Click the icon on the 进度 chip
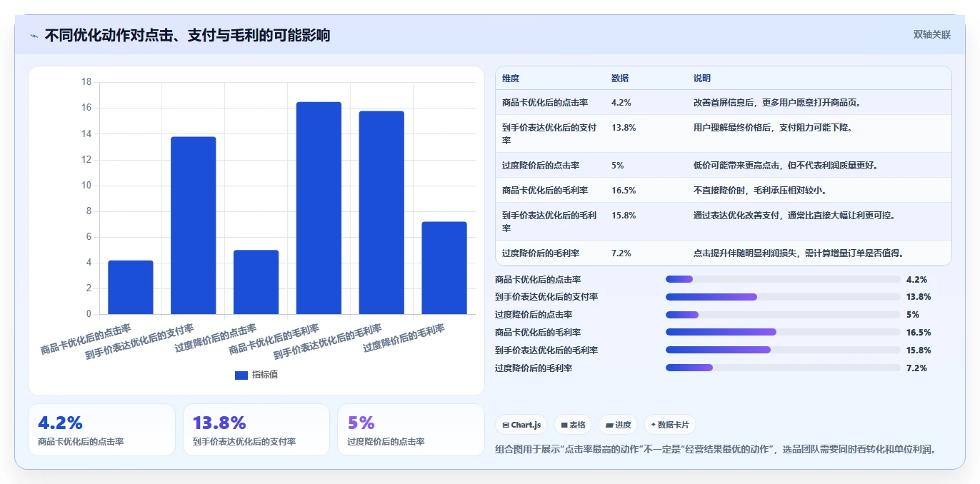Screen dimensions: 980x484 pyautogui.click(x=609, y=425)
